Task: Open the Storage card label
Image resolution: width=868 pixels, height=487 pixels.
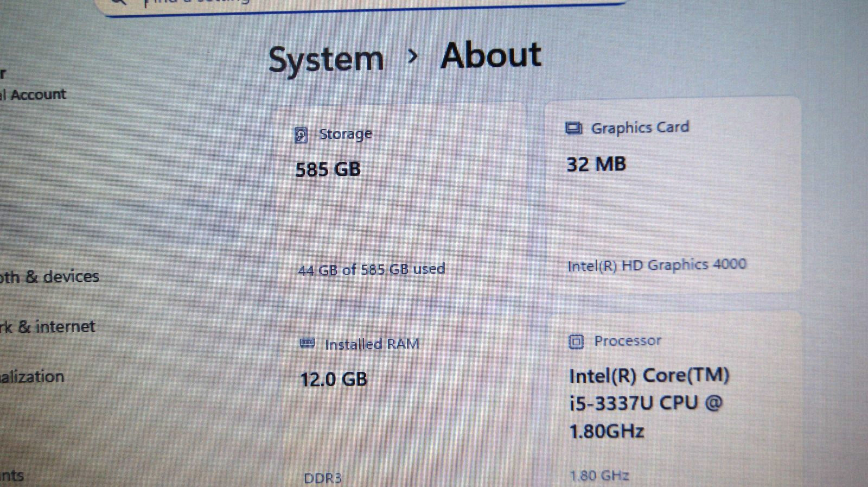Action: 346,134
